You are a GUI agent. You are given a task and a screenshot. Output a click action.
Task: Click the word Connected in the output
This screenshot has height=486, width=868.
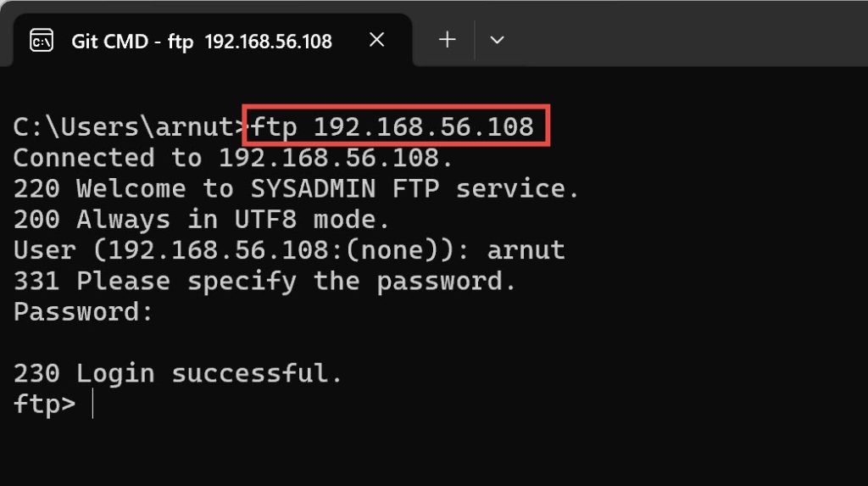(83, 158)
